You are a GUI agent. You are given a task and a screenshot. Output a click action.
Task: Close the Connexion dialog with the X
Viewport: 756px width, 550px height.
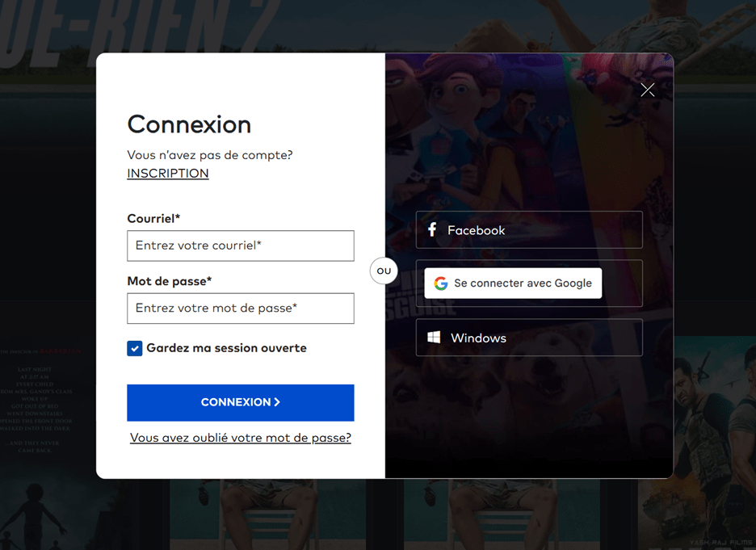(647, 90)
